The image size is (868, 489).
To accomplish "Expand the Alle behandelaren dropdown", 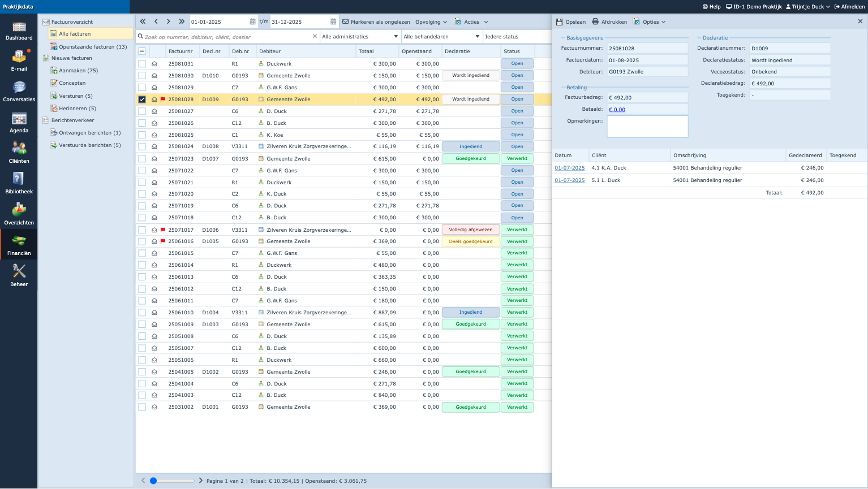I will [441, 37].
